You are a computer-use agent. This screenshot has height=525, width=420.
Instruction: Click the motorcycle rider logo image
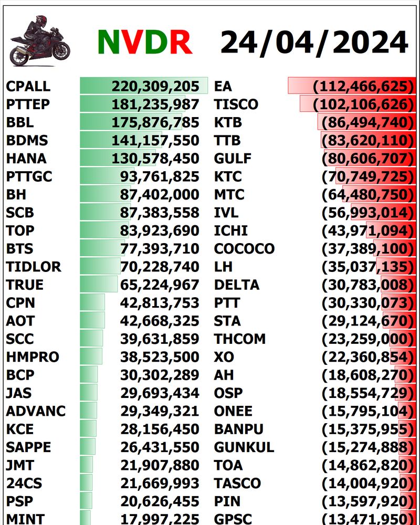[x=40, y=40]
